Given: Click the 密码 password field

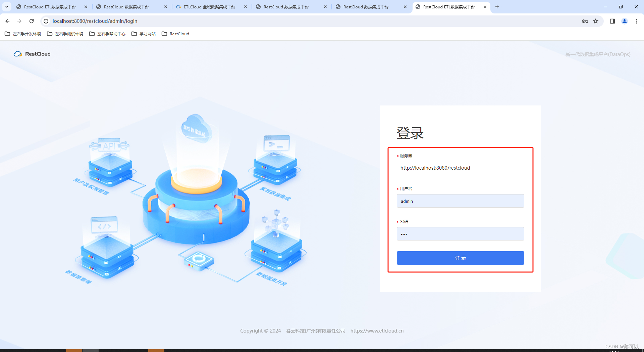Looking at the screenshot, I should coord(460,234).
